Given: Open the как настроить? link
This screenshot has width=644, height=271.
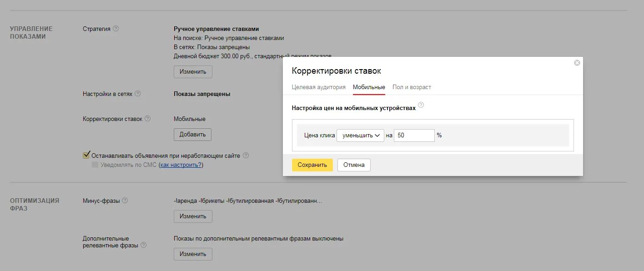Looking at the screenshot, I should click(181, 165).
